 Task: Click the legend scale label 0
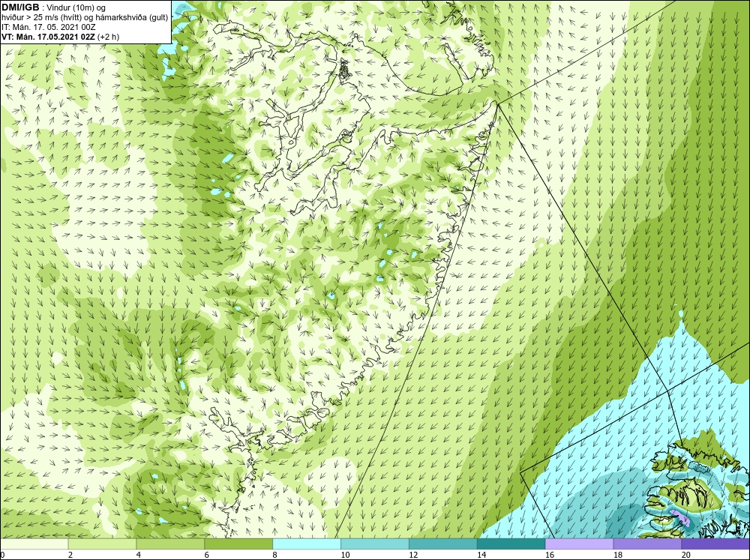point(2,555)
